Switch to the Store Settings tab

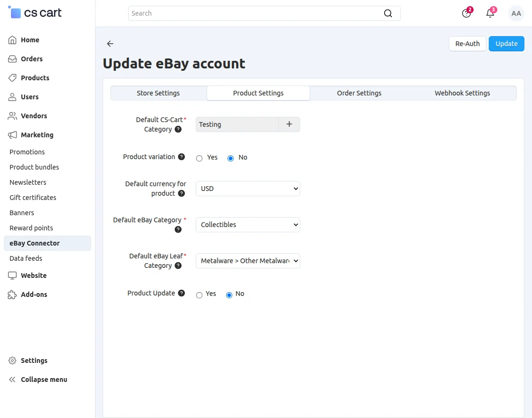(158, 93)
